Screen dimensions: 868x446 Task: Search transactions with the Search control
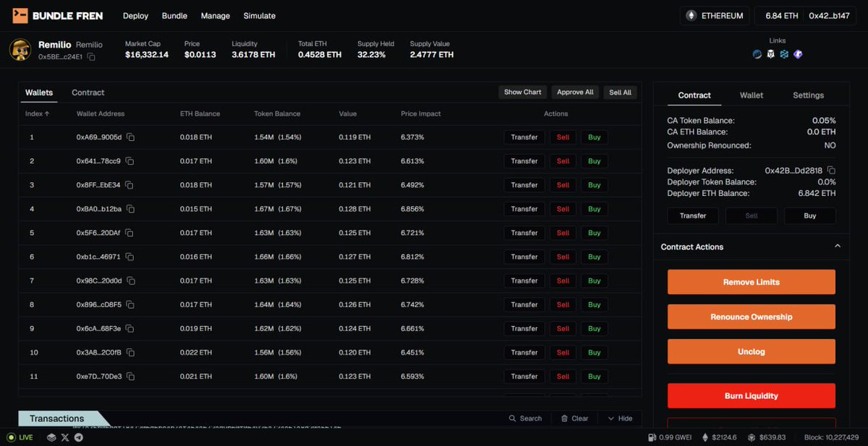click(x=525, y=419)
